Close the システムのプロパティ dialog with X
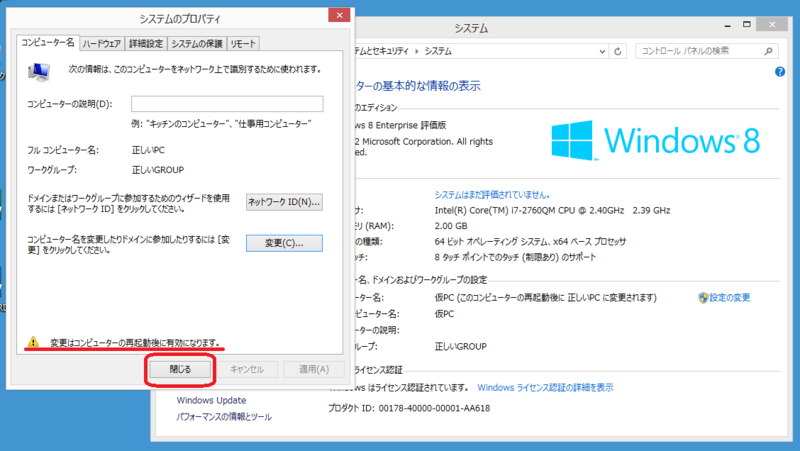 (339, 15)
